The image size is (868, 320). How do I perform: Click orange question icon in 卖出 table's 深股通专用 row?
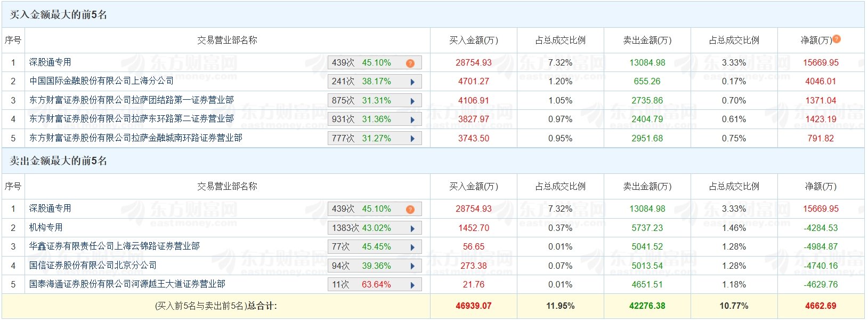[410, 209]
